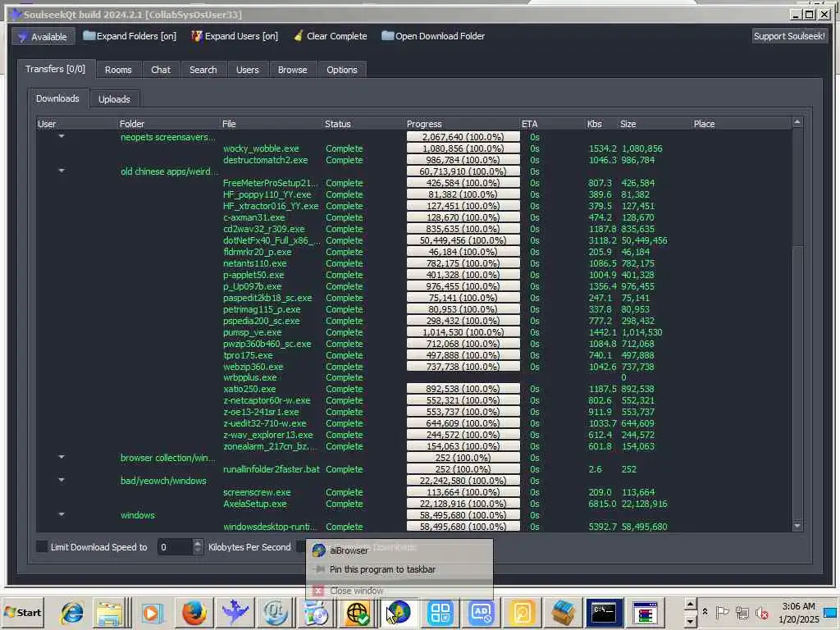
Task: Switch to the Rooms tab
Action: 118,70
